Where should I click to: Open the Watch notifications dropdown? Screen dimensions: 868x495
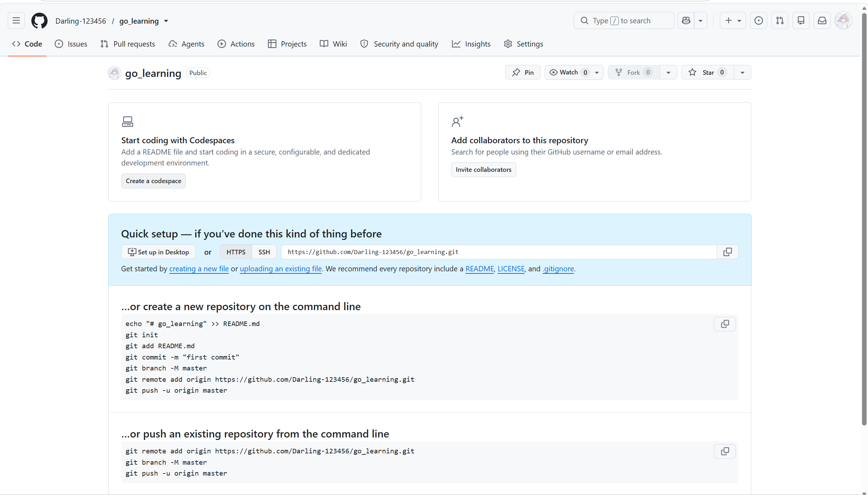tap(574, 72)
